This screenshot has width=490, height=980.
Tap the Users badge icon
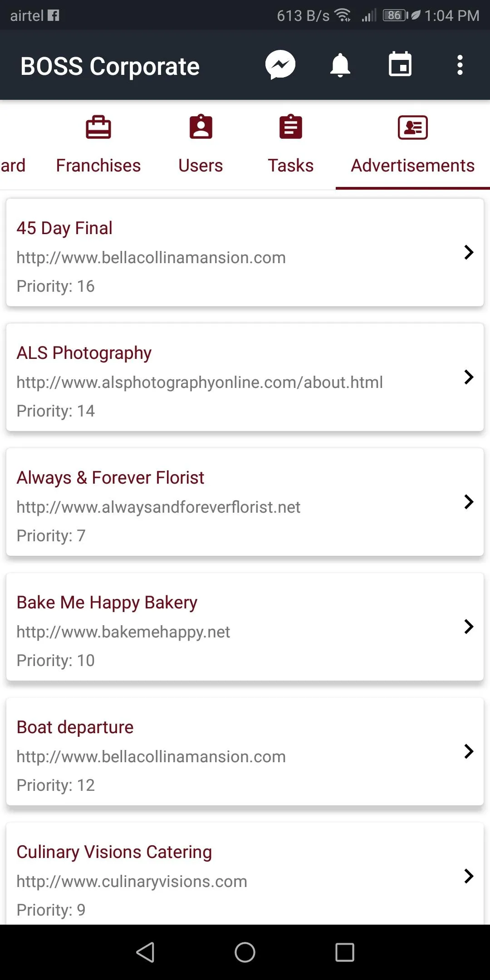click(x=201, y=127)
